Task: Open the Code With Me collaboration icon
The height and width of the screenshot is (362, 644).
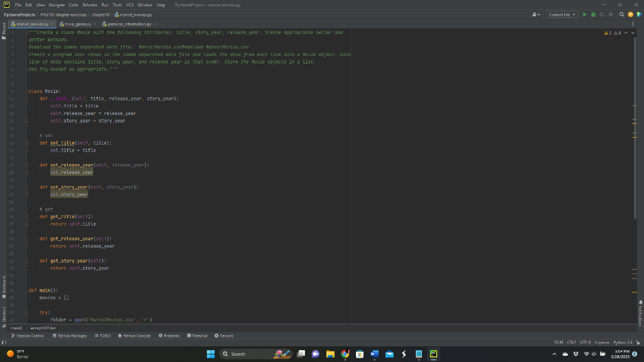Action: (x=534, y=14)
